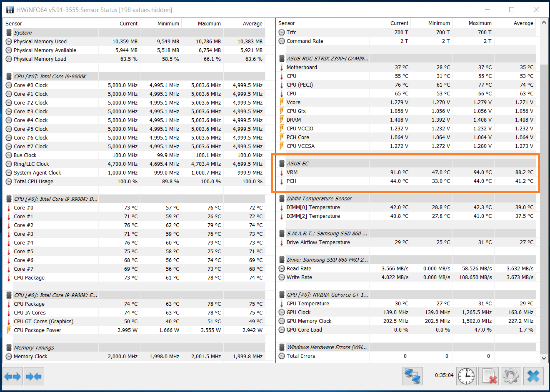550x392 pixels.
Task: Click the Bus Clock round icon
Action: (9, 155)
